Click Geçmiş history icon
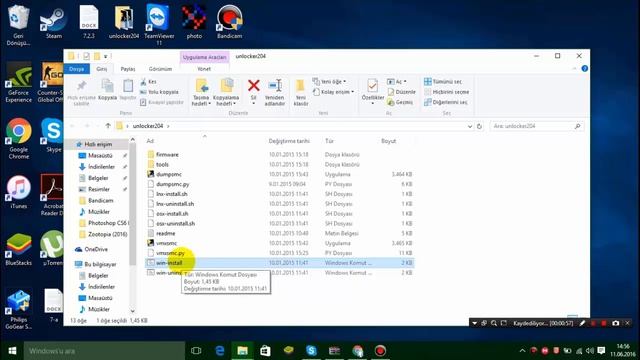 coord(400,102)
